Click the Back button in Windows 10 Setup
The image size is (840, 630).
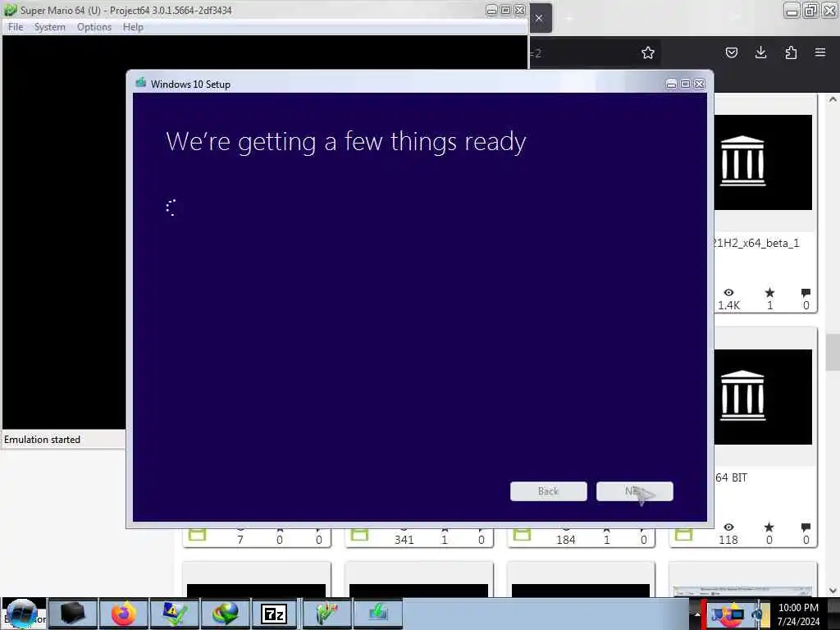click(x=548, y=491)
